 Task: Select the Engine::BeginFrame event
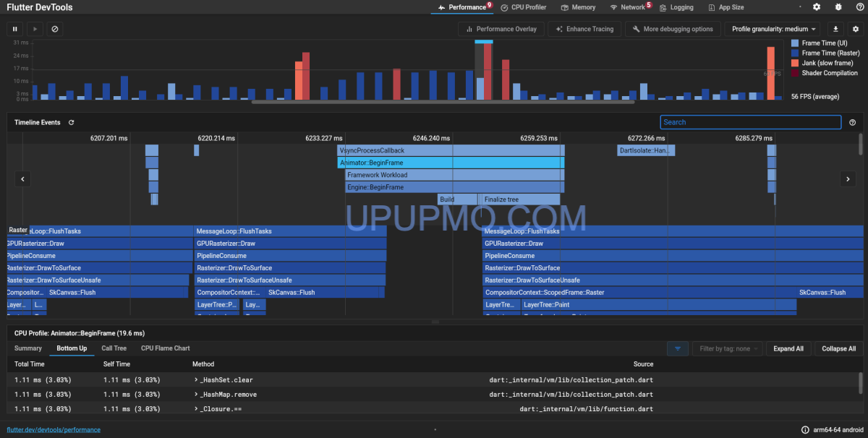pos(454,187)
